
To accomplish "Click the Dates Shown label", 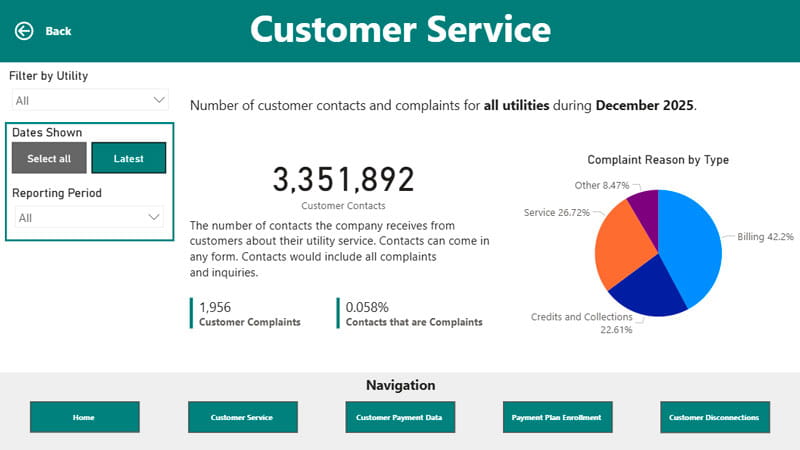I will 47,133.
